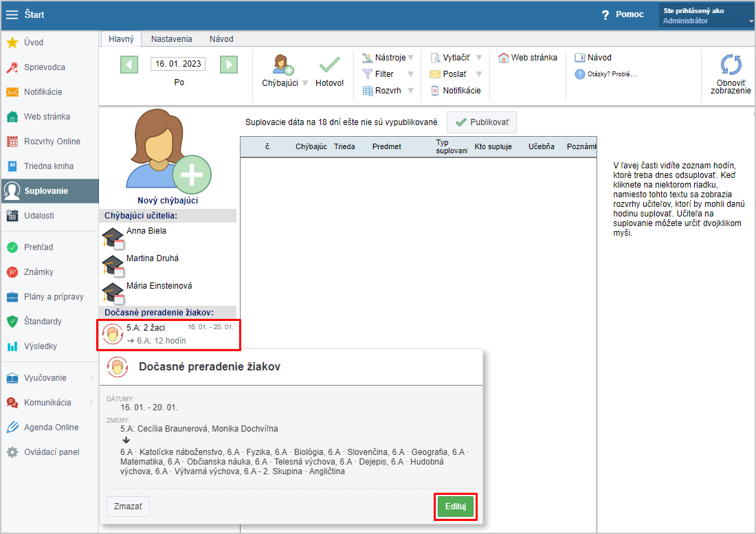Select Suplovanie in the sidebar
This screenshot has height=534, width=756.
point(49,191)
